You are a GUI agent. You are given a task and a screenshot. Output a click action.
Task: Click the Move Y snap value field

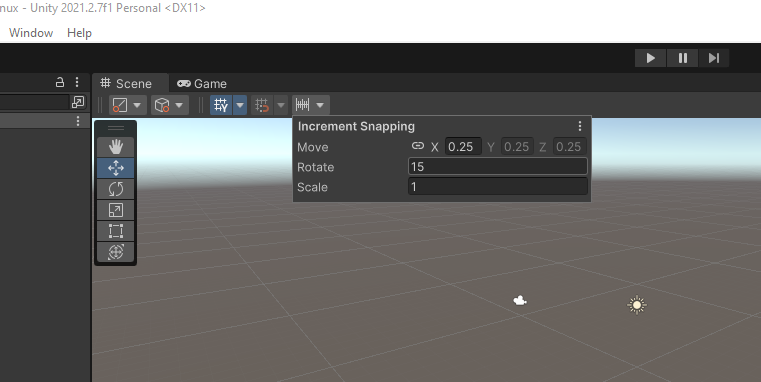click(x=517, y=147)
